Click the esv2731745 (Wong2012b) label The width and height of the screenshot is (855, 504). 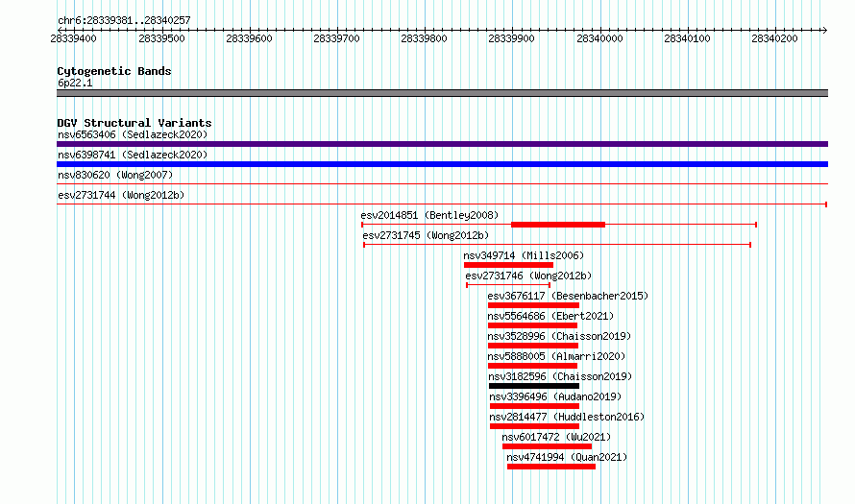[x=426, y=235]
